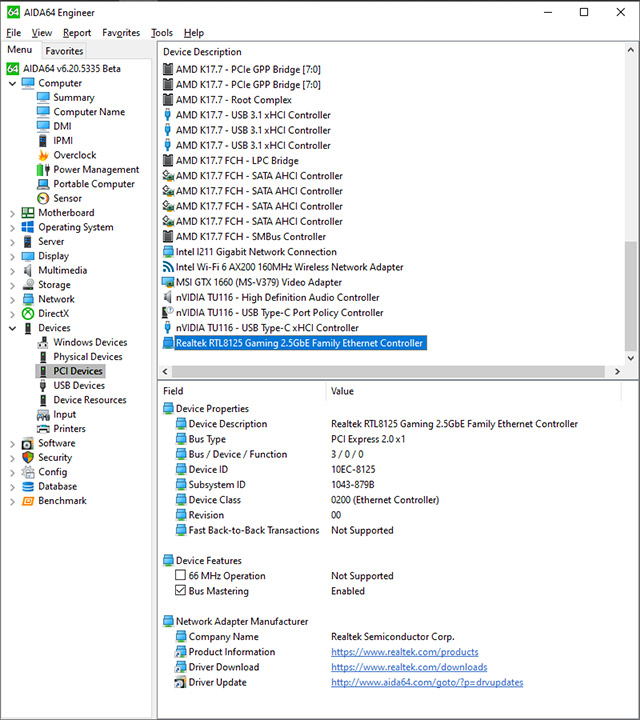Viewport: 640px width, 720px height.
Task: Toggle the 66 MHz Operation checkbox
Action: (180, 575)
